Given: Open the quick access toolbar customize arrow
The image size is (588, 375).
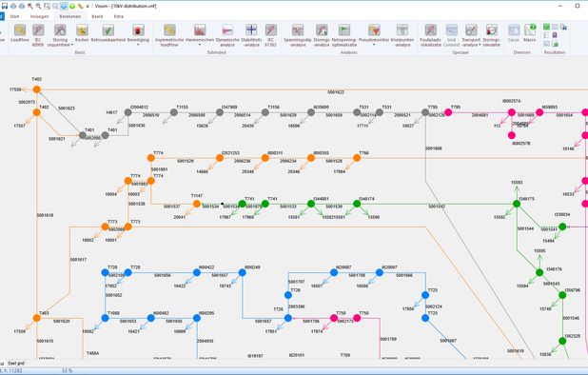Looking at the screenshot, I should pos(88,6).
